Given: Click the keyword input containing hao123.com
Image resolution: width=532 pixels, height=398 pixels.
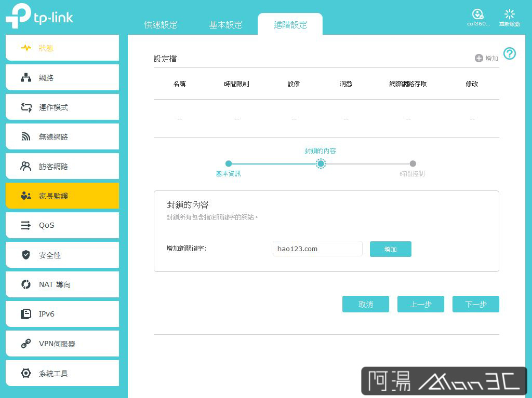Looking at the screenshot, I should click(317, 249).
